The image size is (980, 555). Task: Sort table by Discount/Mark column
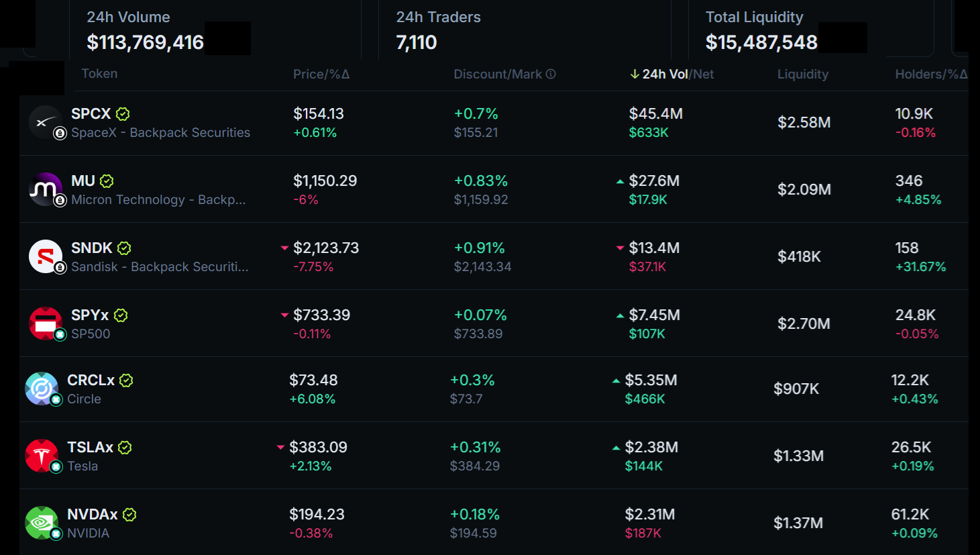pyautogui.click(x=498, y=74)
